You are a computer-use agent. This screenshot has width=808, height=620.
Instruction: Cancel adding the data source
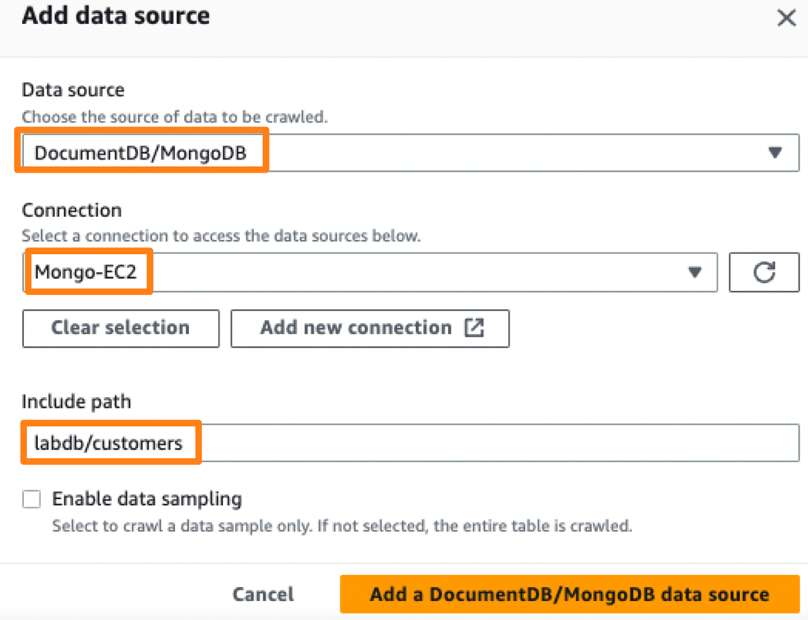(x=263, y=594)
